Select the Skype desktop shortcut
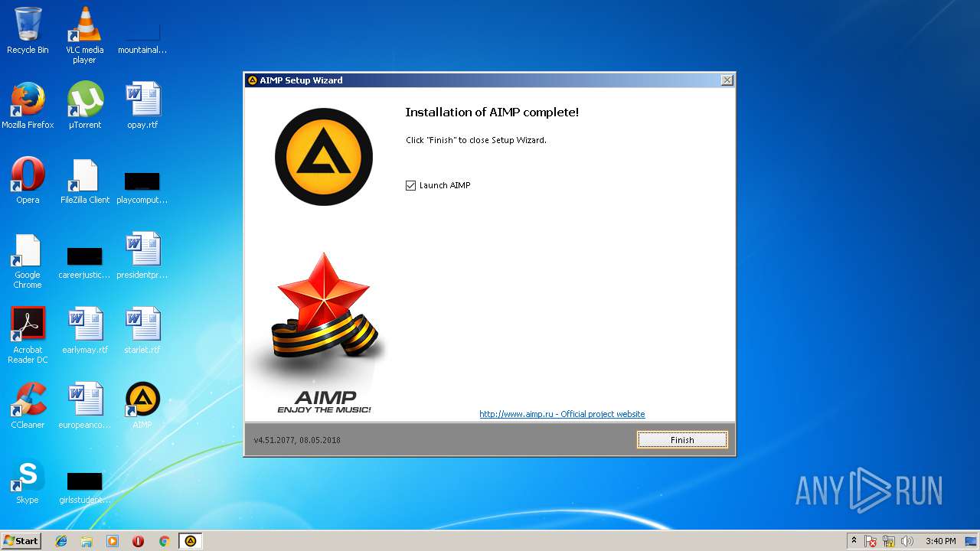Screen dimensions: 980x551 coord(28,481)
